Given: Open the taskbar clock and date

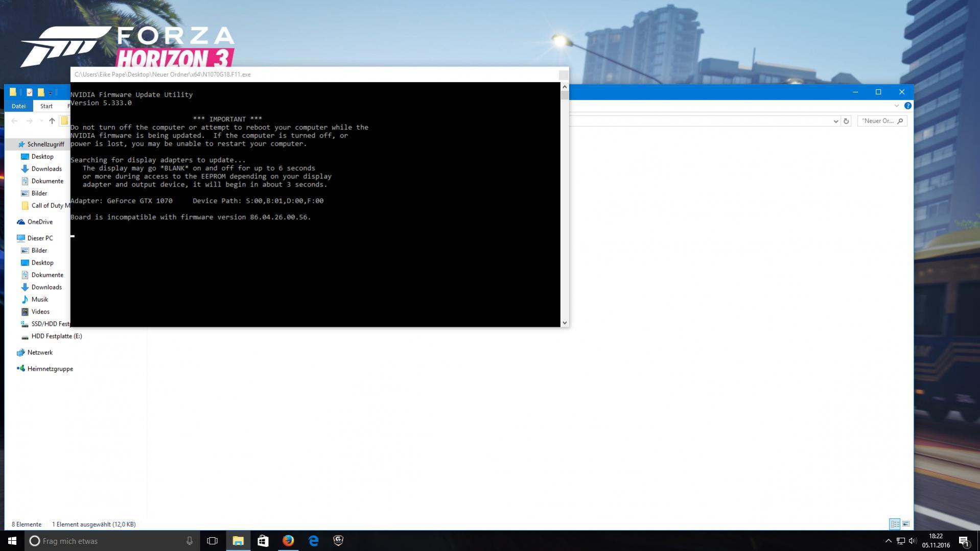Looking at the screenshot, I should click(936, 541).
